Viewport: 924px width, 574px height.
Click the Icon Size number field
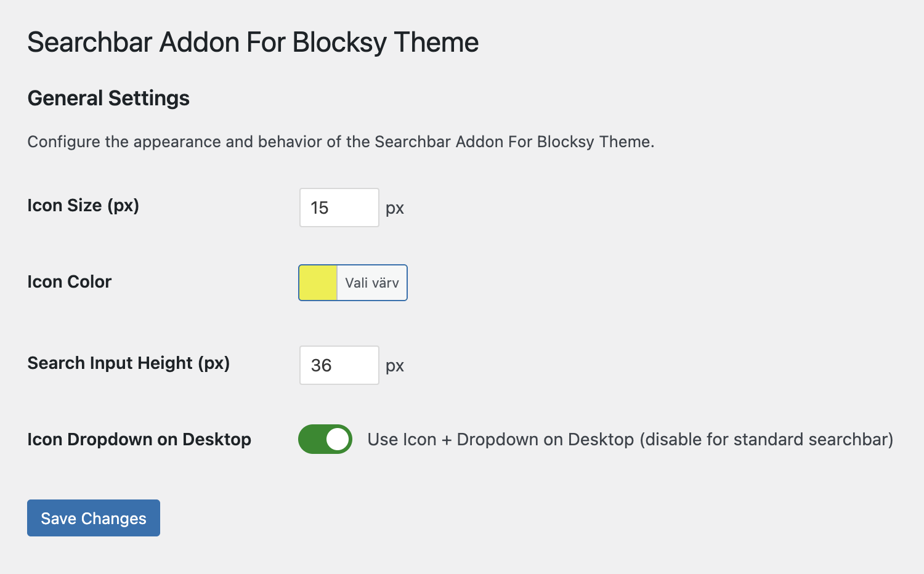click(x=339, y=208)
